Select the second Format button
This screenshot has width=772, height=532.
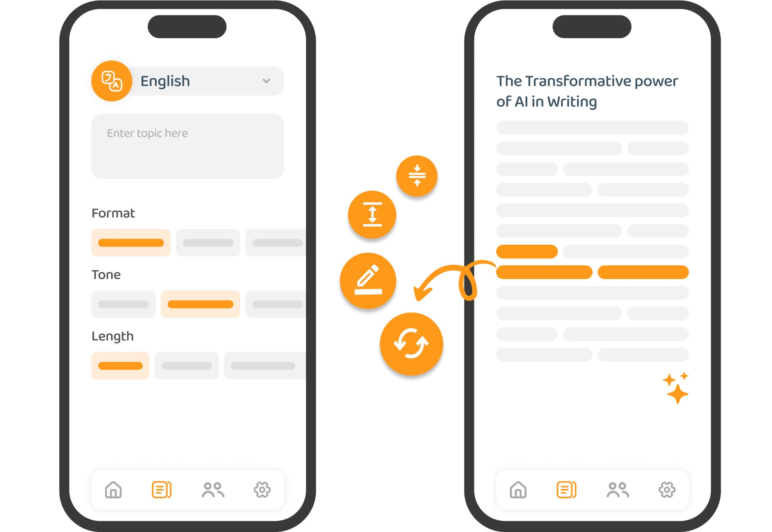tap(208, 244)
